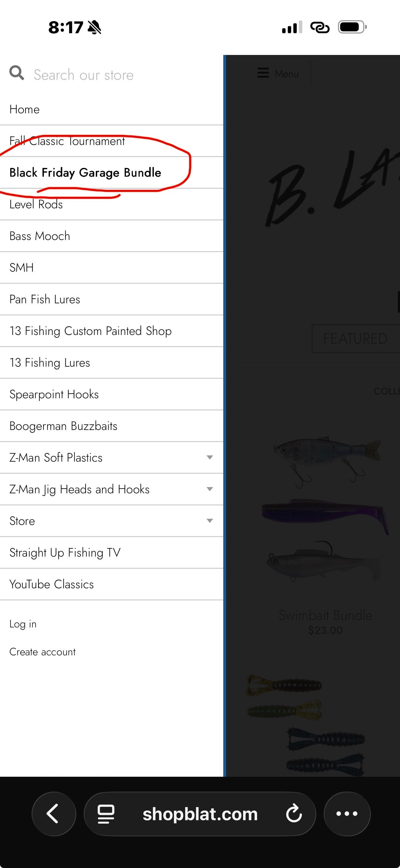Viewport: 400px width, 868px height.
Task: Tap the search magnifier icon
Action: click(x=16, y=73)
